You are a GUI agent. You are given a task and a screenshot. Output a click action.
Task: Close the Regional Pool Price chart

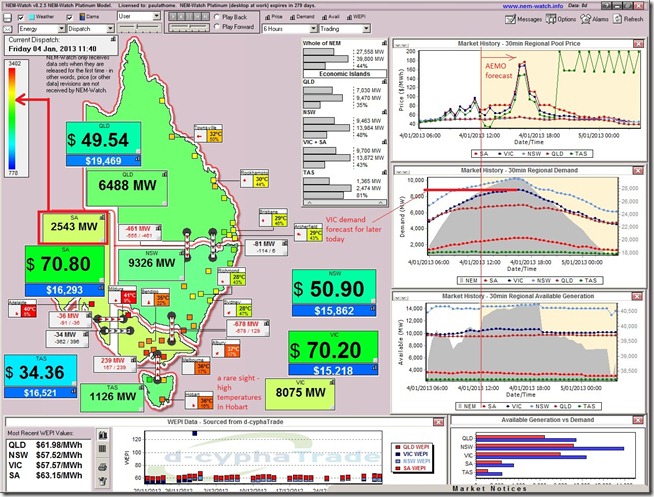coord(638,43)
